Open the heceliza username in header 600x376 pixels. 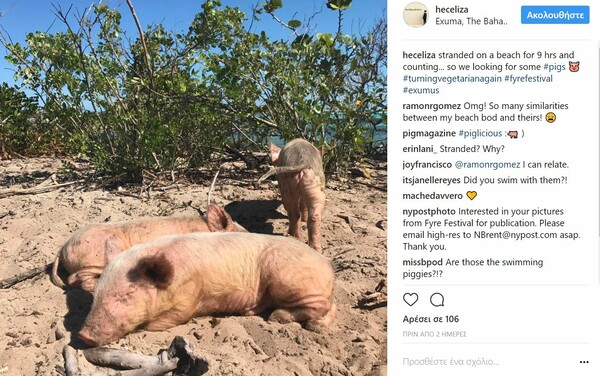coord(452,10)
